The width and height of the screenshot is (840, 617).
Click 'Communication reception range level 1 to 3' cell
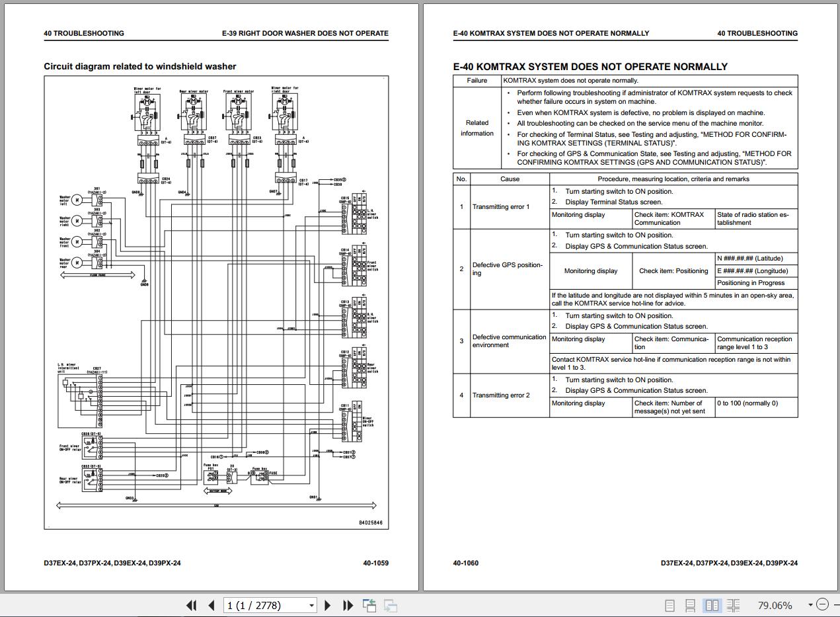pyautogui.click(x=756, y=343)
